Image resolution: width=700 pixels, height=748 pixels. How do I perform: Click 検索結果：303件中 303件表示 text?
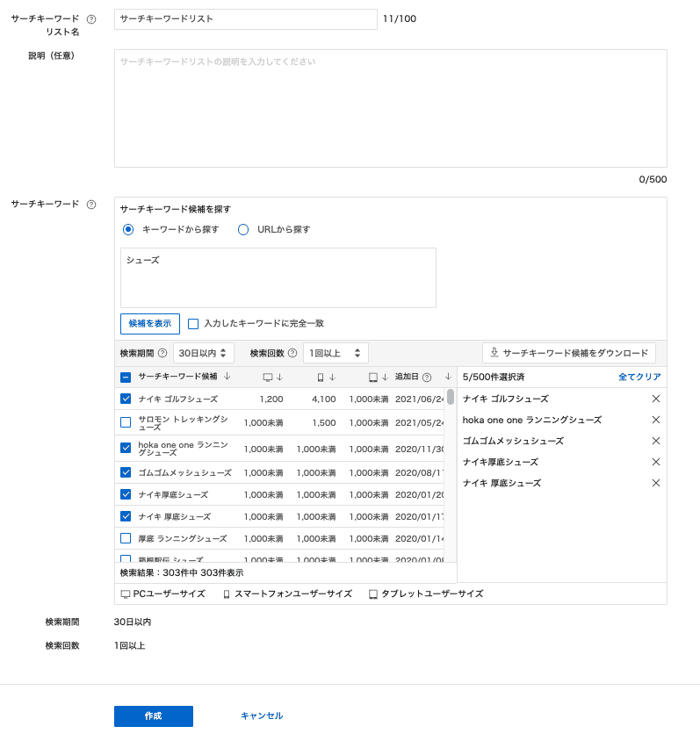tap(182, 572)
